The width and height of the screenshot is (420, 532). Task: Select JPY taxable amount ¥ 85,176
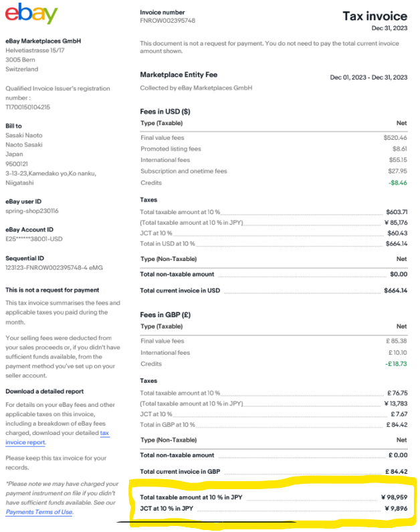point(396,223)
